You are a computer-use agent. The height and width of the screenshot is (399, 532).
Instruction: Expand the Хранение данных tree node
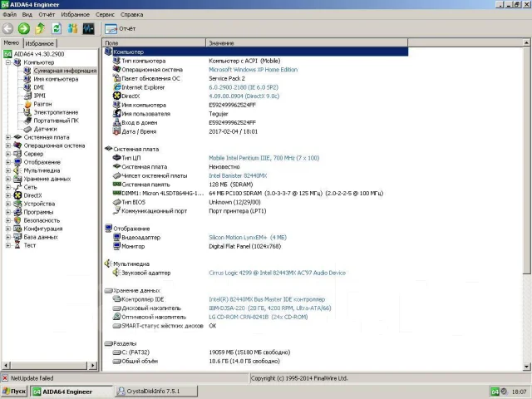[x=8, y=179]
